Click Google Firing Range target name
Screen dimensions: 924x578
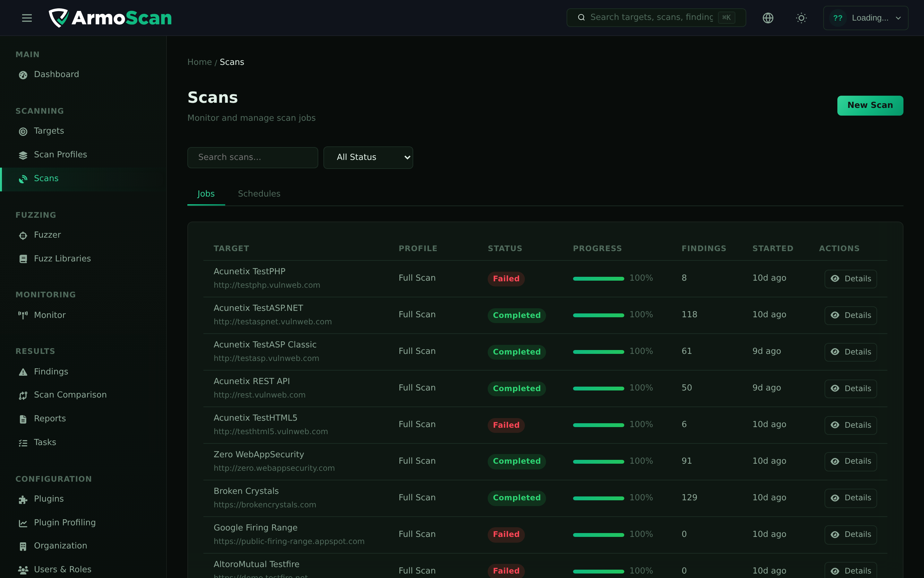click(x=255, y=528)
